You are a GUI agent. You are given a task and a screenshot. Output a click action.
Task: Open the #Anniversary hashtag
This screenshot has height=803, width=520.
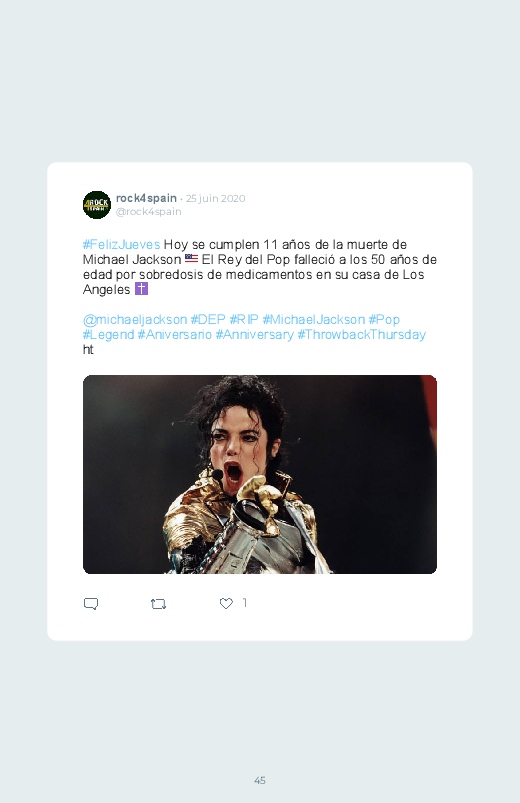click(x=255, y=334)
